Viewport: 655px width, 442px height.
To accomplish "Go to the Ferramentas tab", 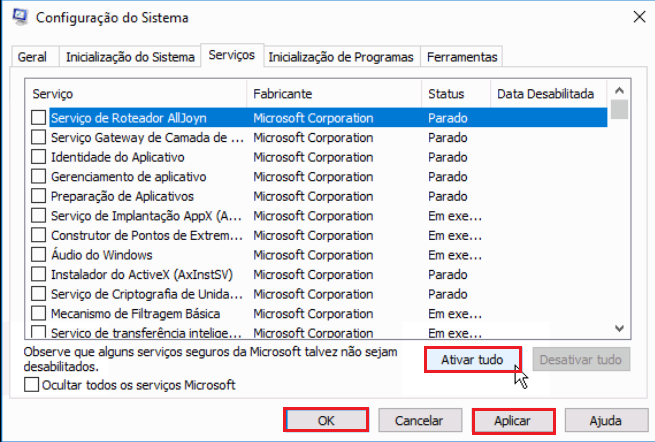I will tap(462, 57).
